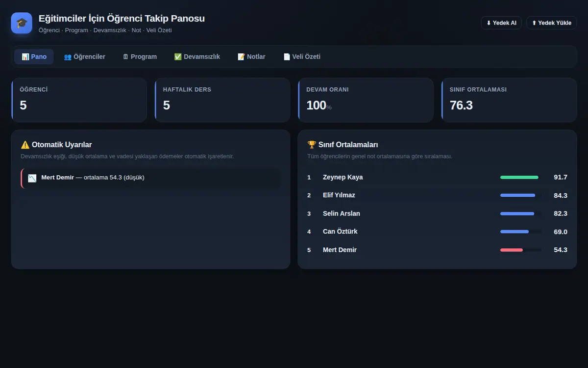Click the trophy icon beside Sınıf Ortalamaları

tap(312, 145)
